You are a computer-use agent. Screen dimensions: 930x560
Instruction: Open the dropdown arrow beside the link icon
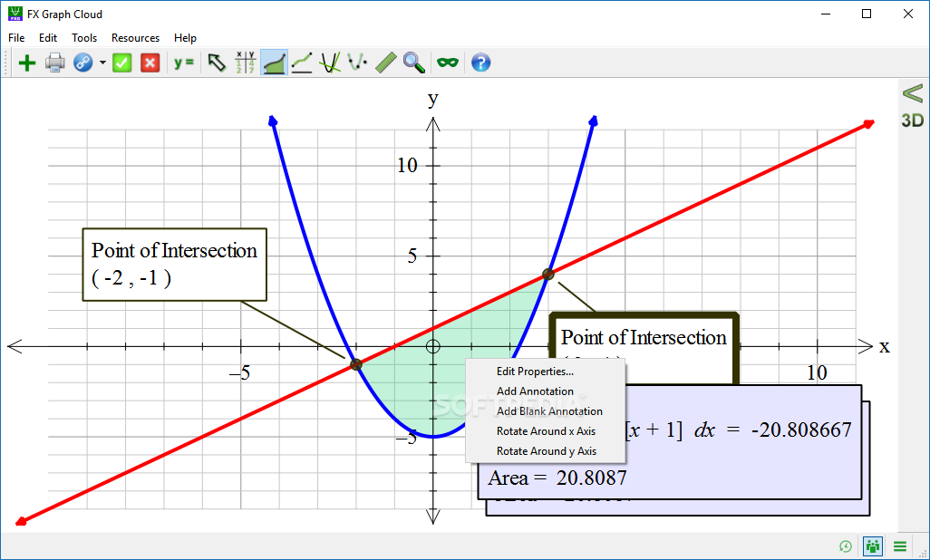(x=102, y=63)
